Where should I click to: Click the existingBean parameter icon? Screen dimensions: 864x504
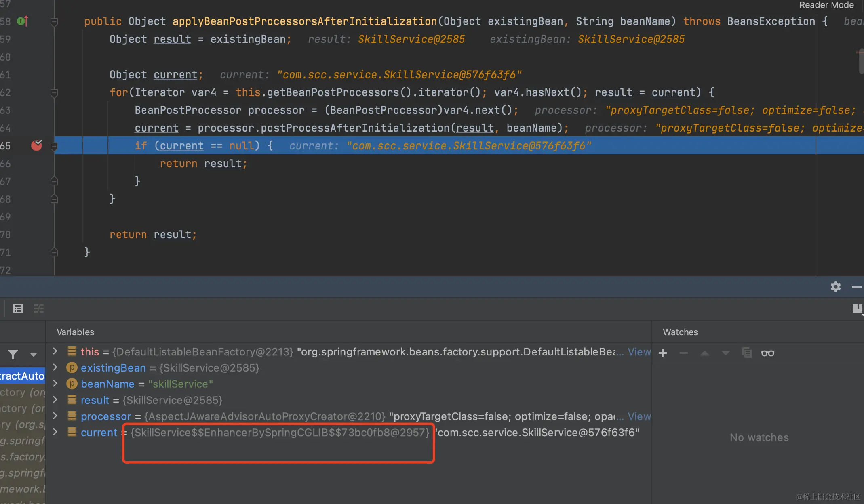pos(72,367)
